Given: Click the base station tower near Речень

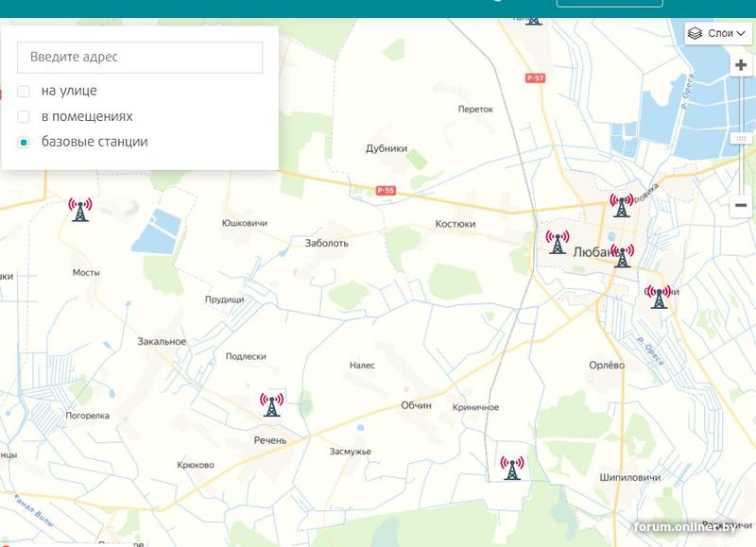Looking at the screenshot, I should click(271, 405).
